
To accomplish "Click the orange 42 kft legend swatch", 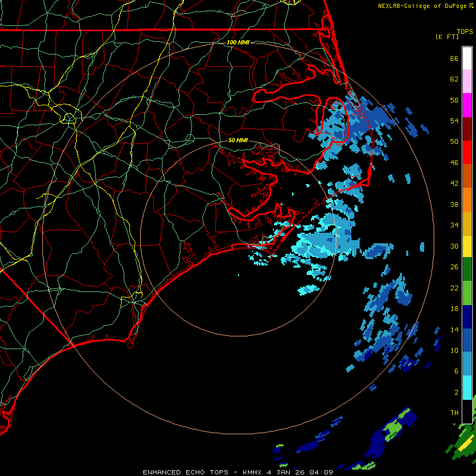I will [467, 200].
